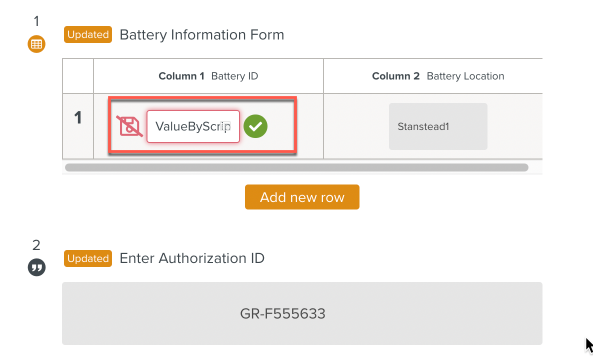The width and height of the screenshot is (593, 364).
Task: Click the table's horizontal scrollbar
Action: (296, 167)
